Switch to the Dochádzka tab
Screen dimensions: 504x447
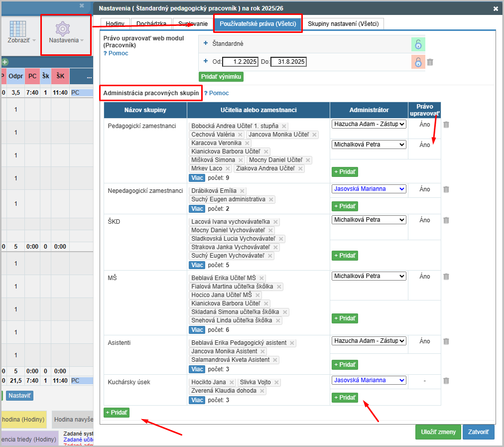pyautogui.click(x=150, y=24)
